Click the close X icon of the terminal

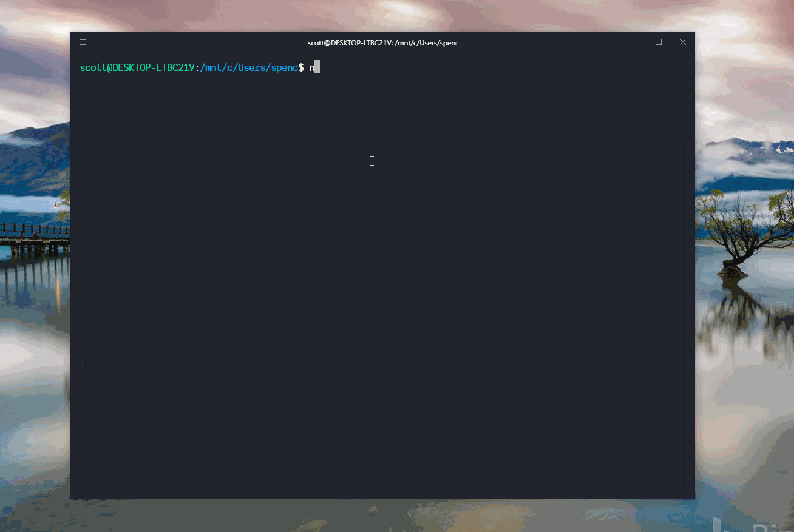point(682,42)
